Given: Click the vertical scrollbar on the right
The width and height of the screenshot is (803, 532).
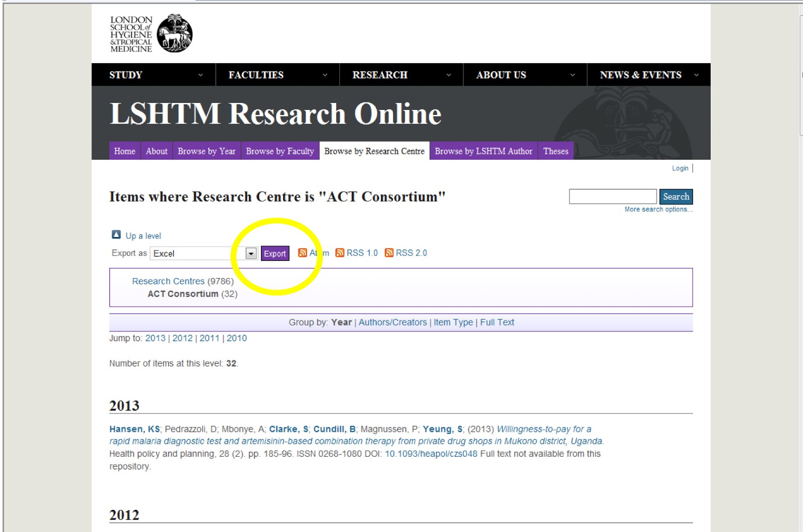Looking at the screenshot, I should (x=801, y=75).
